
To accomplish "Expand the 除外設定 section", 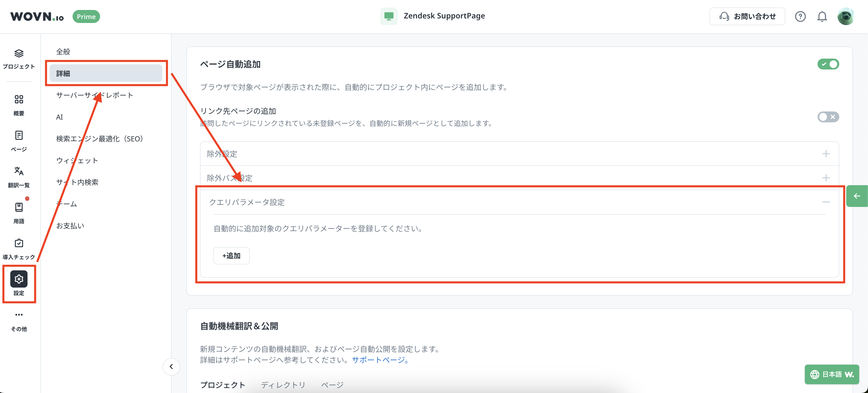I will coord(826,154).
